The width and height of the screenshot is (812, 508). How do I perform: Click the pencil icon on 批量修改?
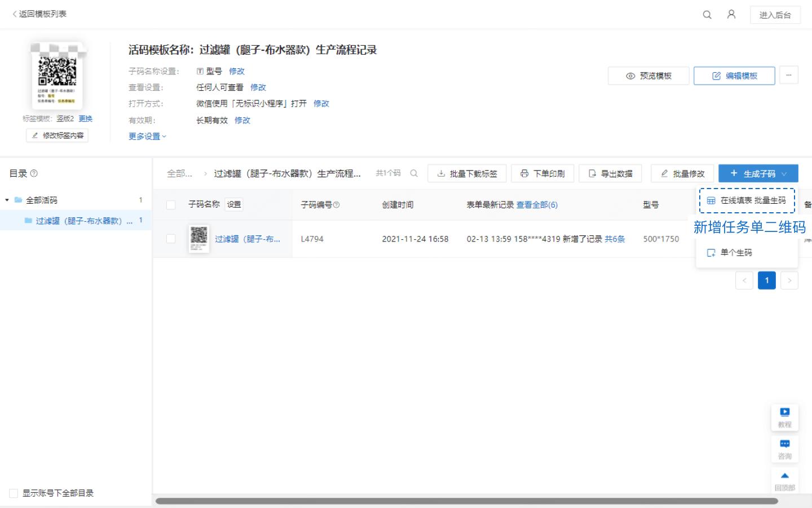[x=664, y=173]
